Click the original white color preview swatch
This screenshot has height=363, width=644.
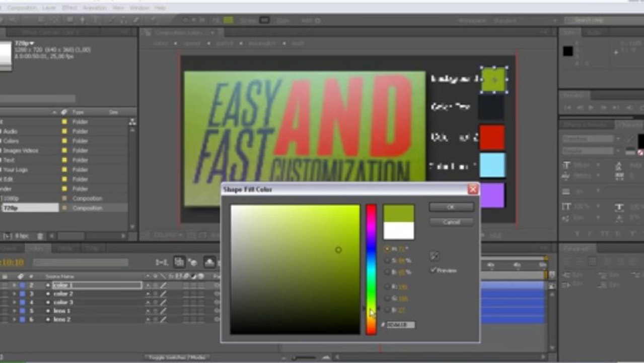399,231
